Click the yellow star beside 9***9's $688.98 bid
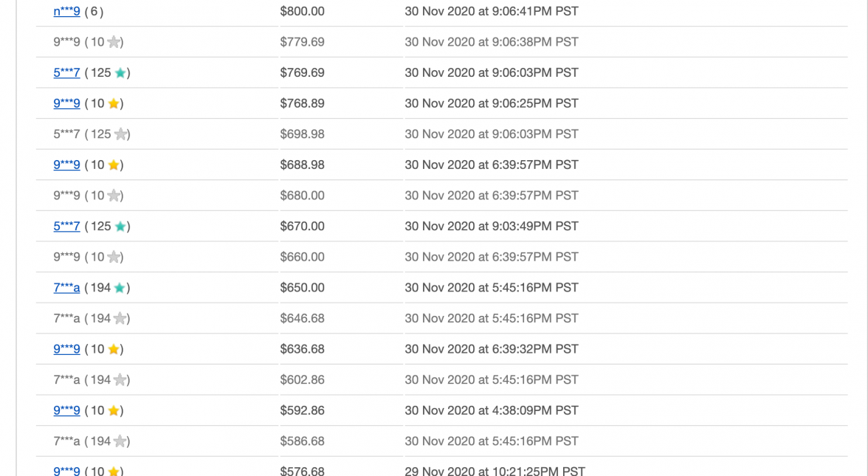The image size is (868, 476). (x=112, y=165)
